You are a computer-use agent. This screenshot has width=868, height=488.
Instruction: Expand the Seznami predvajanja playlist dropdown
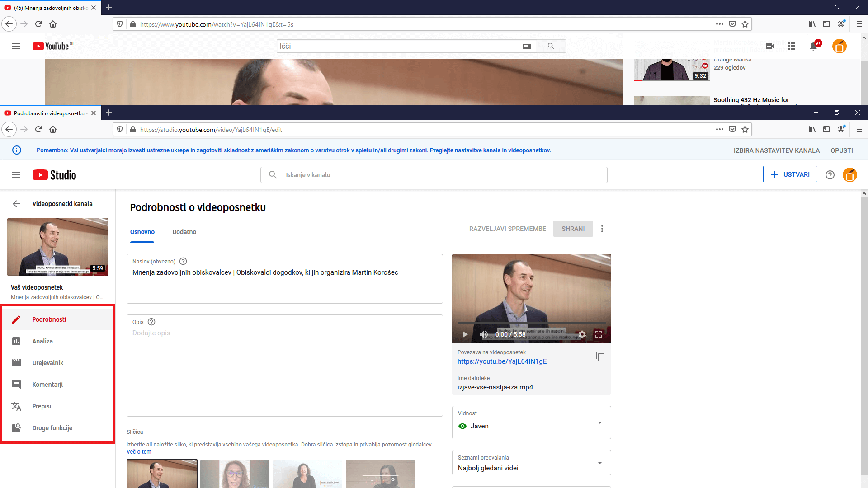tap(599, 463)
